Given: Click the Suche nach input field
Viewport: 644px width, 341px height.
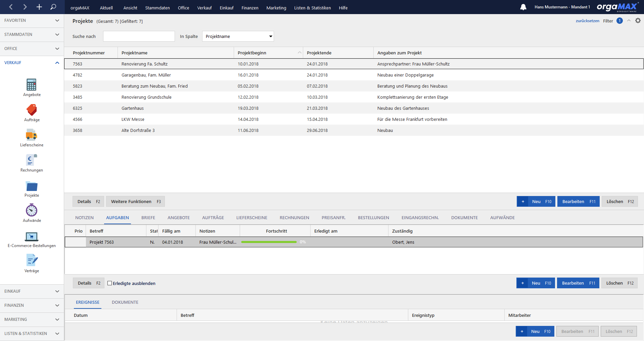Looking at the screenshot, I should click(139, 36).
